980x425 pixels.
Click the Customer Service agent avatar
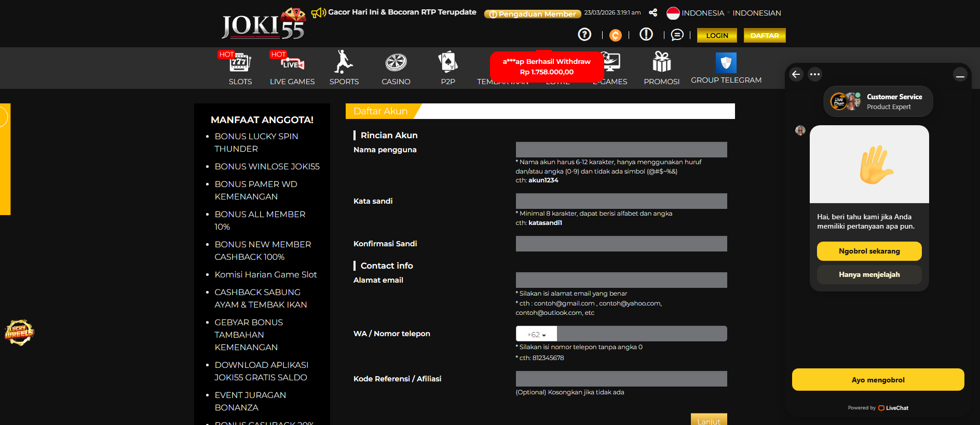coord(846,101)
